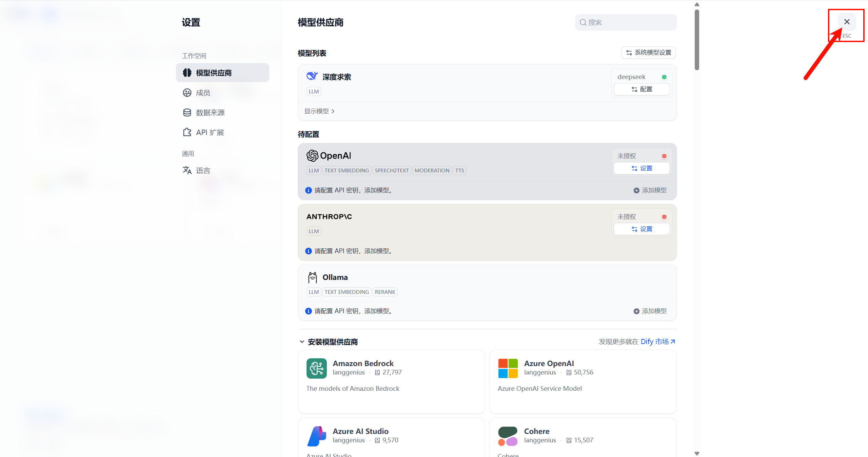
Task: Collapse the 安装模型供应商 section
Action: pos(302,342)
